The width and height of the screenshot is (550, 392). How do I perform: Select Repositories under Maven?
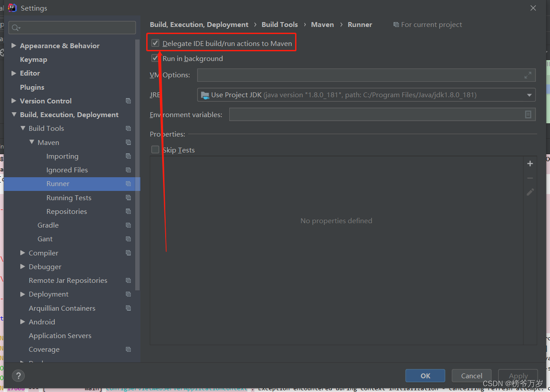tap(67, 211)
